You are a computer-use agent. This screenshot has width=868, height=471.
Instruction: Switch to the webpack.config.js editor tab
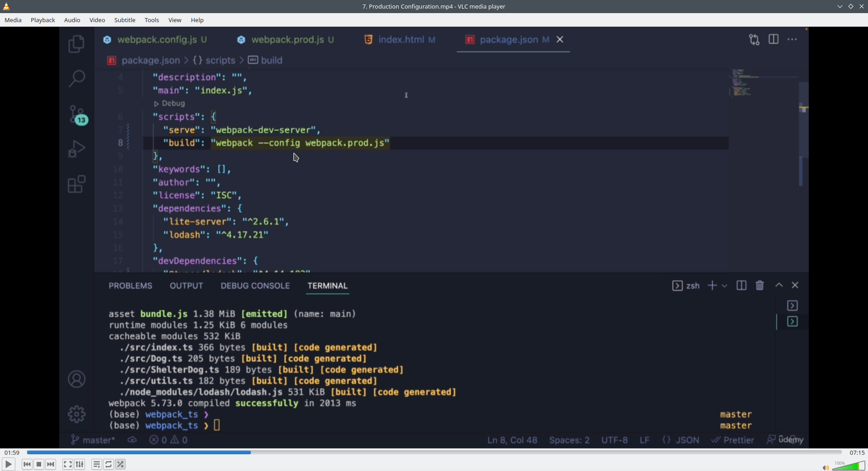155,40
